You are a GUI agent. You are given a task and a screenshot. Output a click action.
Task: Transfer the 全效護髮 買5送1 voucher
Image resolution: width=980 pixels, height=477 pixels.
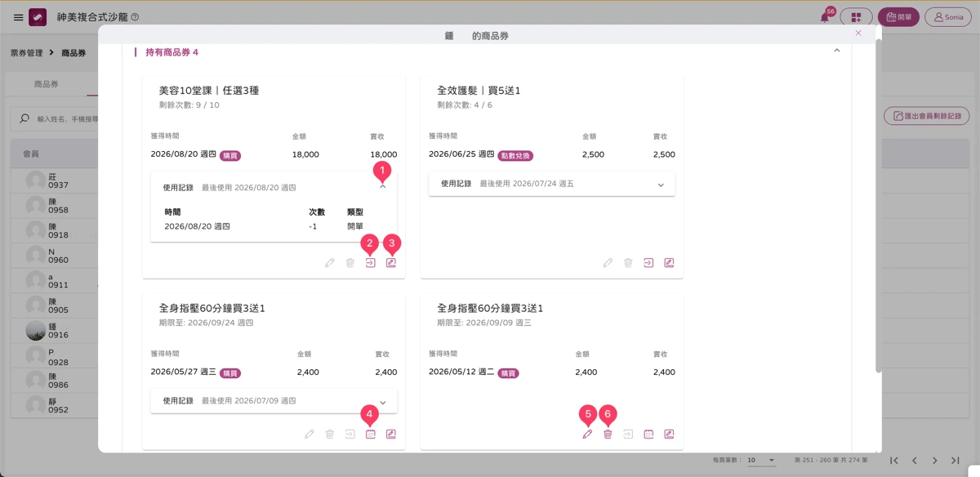(x=648, y=263)
